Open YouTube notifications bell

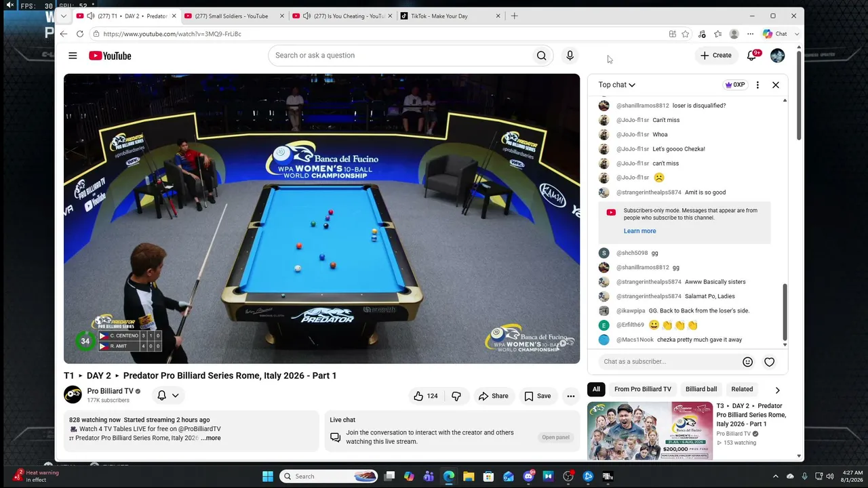[751, 56]
